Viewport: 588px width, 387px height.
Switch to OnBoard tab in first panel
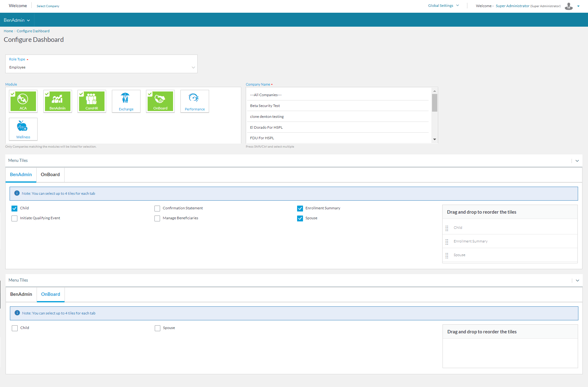pyautogui.click(x=50, y=175)
